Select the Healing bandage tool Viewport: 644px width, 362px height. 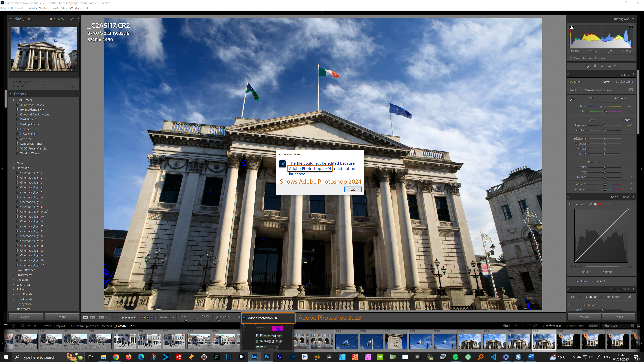pyautogui.click(x=602, y=66)
